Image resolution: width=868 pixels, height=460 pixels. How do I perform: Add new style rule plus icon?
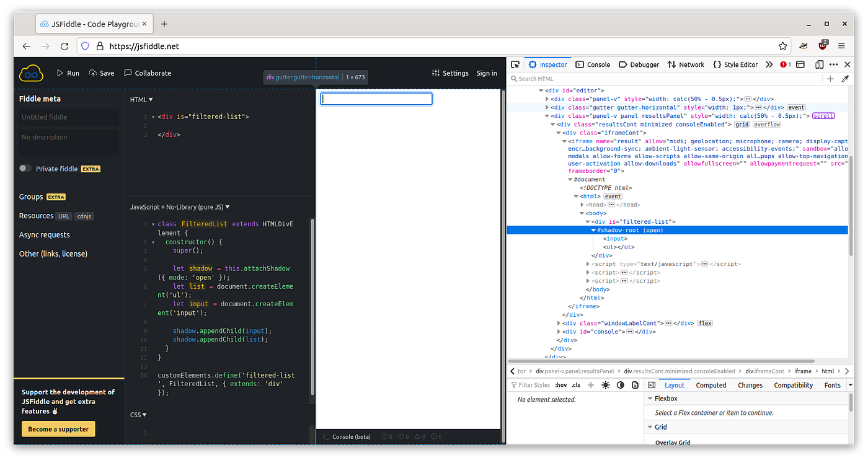pyautogui.click(x=590, y=385)
